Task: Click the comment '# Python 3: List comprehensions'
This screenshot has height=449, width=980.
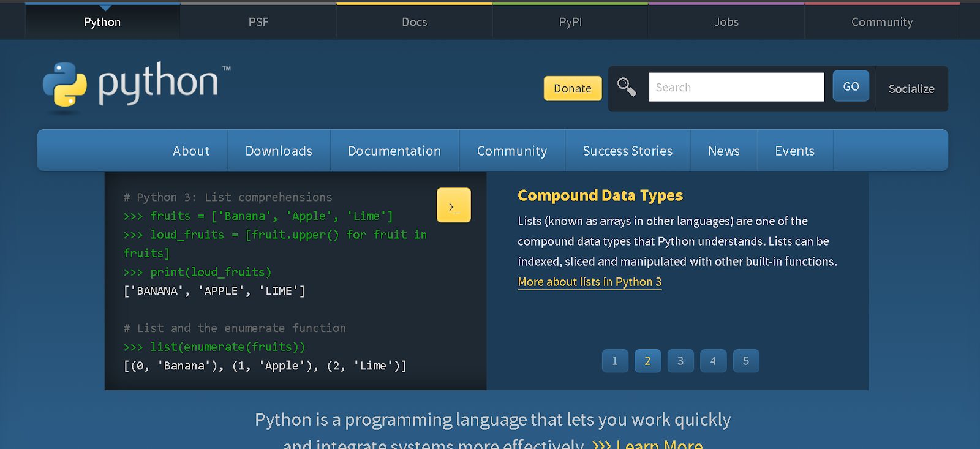Action: pos(228,197)
